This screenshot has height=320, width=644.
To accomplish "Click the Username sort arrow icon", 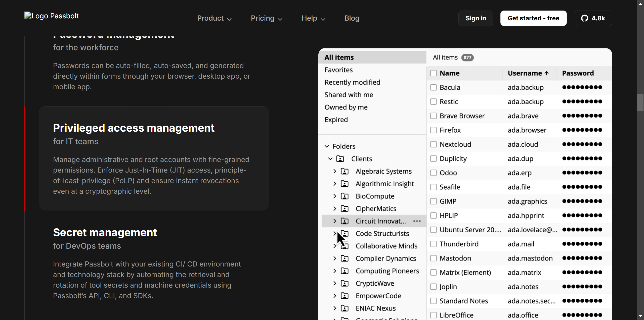I will click(546, 73).
